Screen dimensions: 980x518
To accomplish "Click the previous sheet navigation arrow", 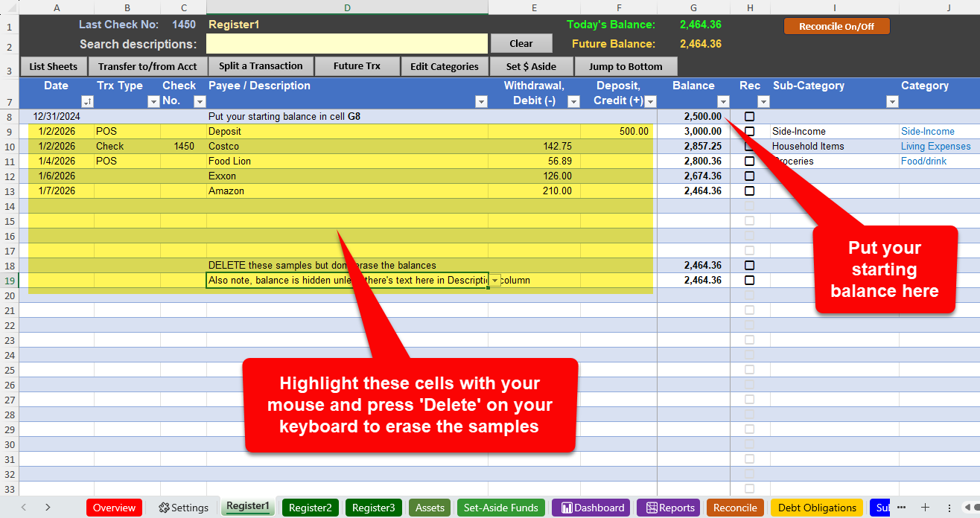I will point(24,508).
